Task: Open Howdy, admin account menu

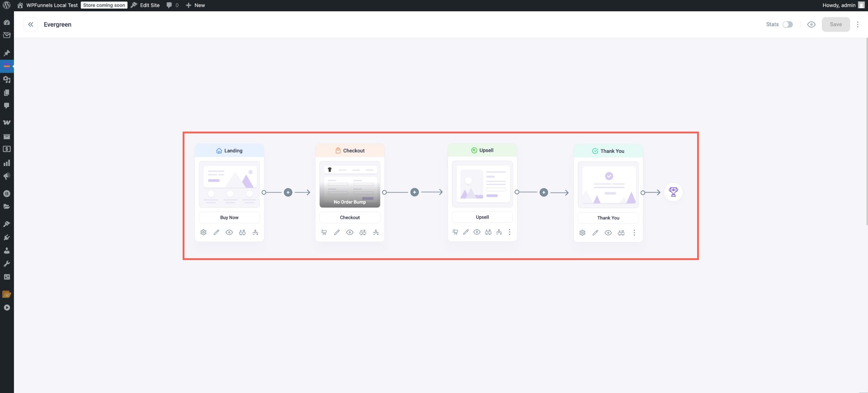Action: coord(844,5)
